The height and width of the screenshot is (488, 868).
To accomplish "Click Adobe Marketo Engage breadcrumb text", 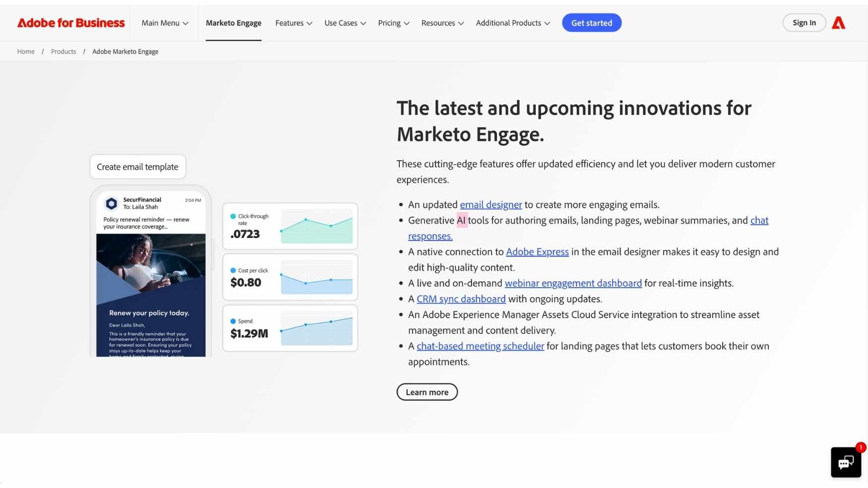I will [125, 52].
